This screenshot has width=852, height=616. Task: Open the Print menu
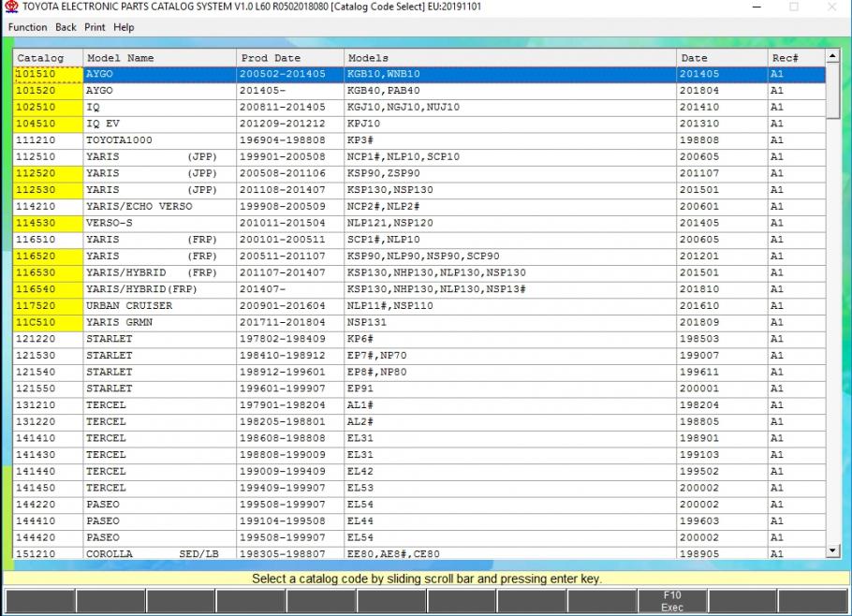point(95,27)
